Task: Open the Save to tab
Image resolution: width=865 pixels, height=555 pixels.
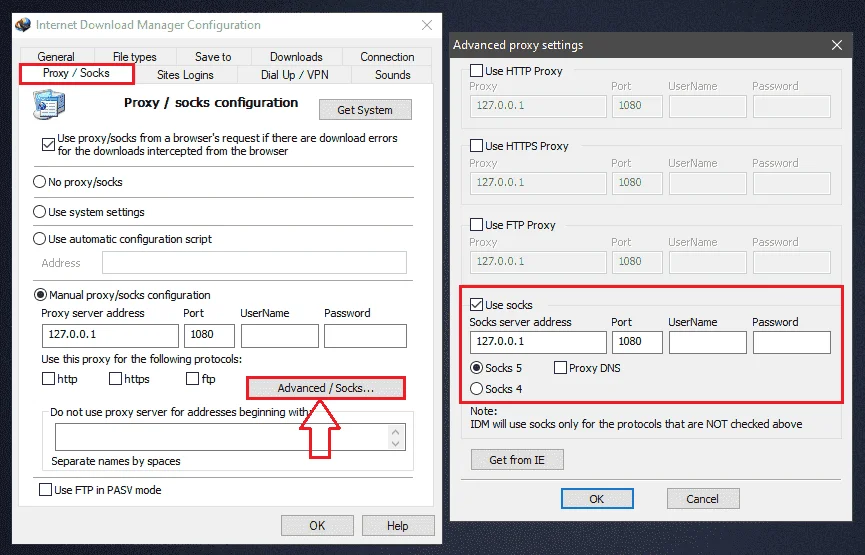Action: click(213, 57)
